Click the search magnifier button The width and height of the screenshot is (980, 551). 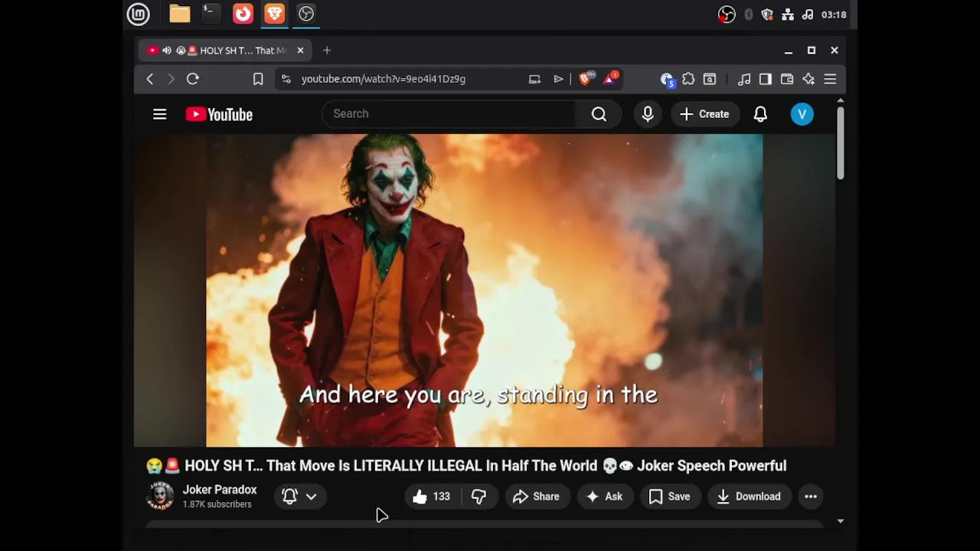[599, 114]
